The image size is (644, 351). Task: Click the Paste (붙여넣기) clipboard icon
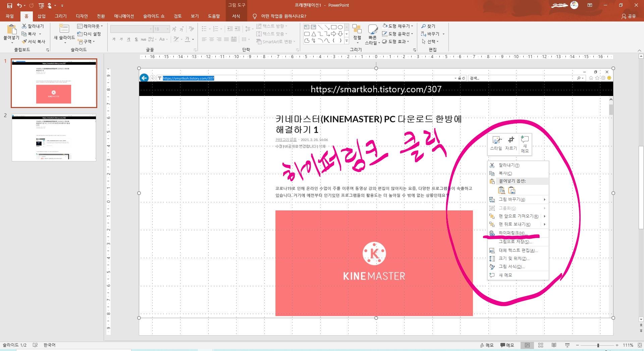tap(11, 30)
